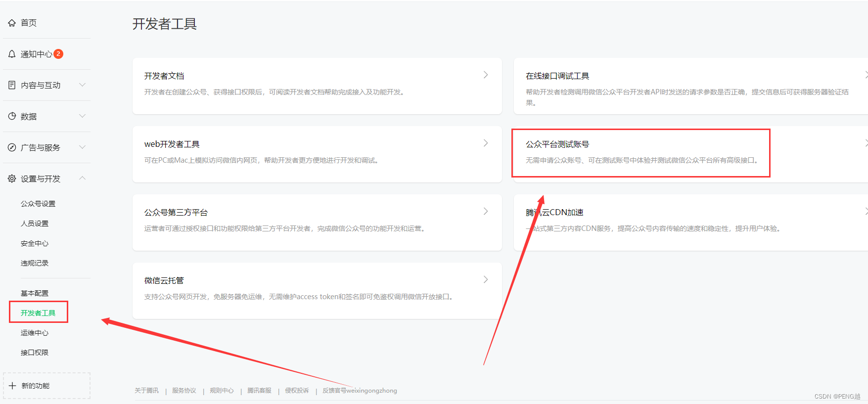Click the 公众号第三方平台 card description text
The image size is (868, 404).
click(x=286, y=228)
